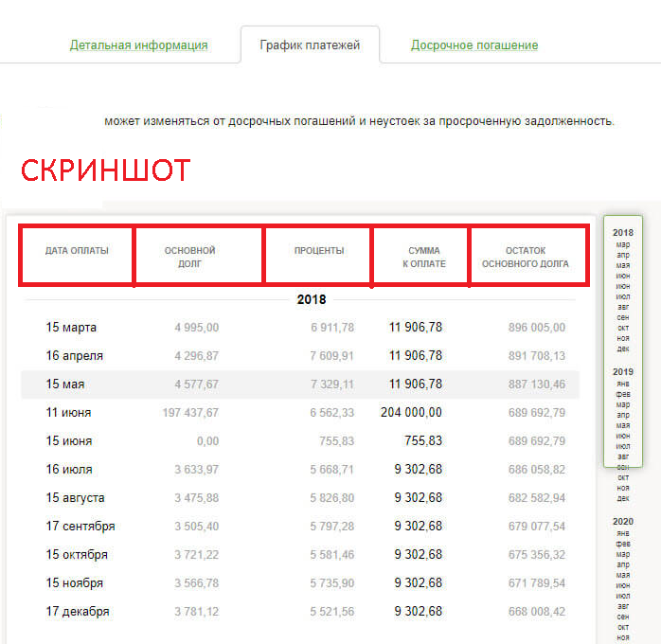Click the 11 906,78 sum for 16 апреля
The image size is (661, 644).
tap(415, 356)
